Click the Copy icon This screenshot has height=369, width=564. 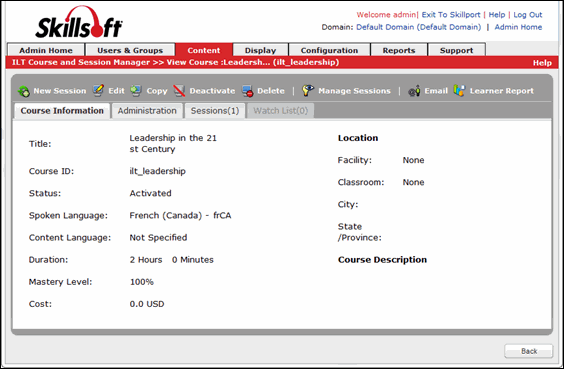136,91
